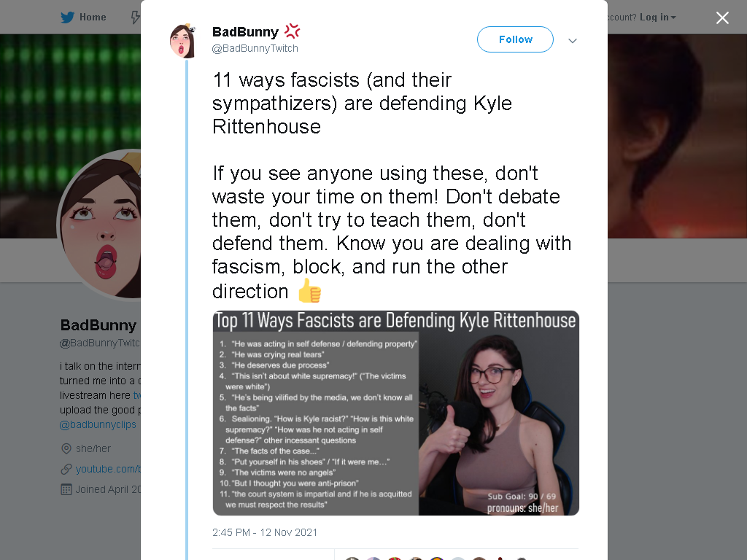The image size is (747, 560).
Task: Click the large profile avatar on sidebar
Action: click(x=99, y=225)
